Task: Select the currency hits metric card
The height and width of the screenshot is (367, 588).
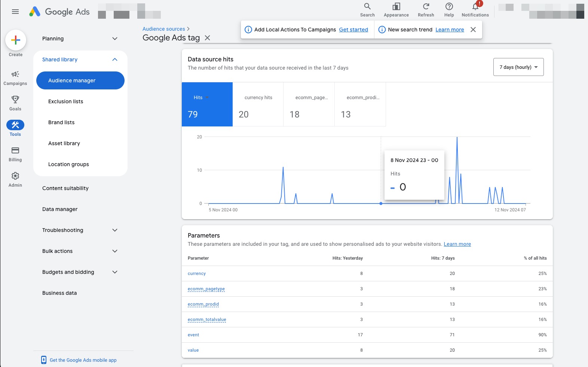Action: 258,104
